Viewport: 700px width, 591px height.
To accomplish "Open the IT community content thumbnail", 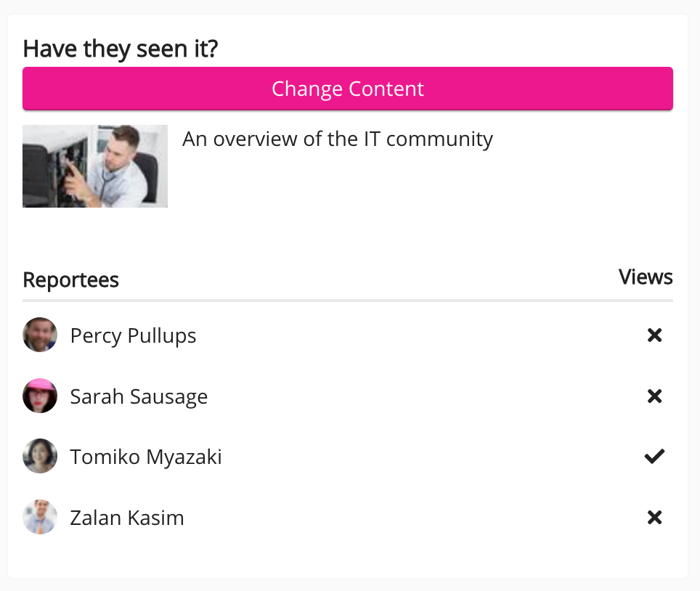I will tap(94, 166).
